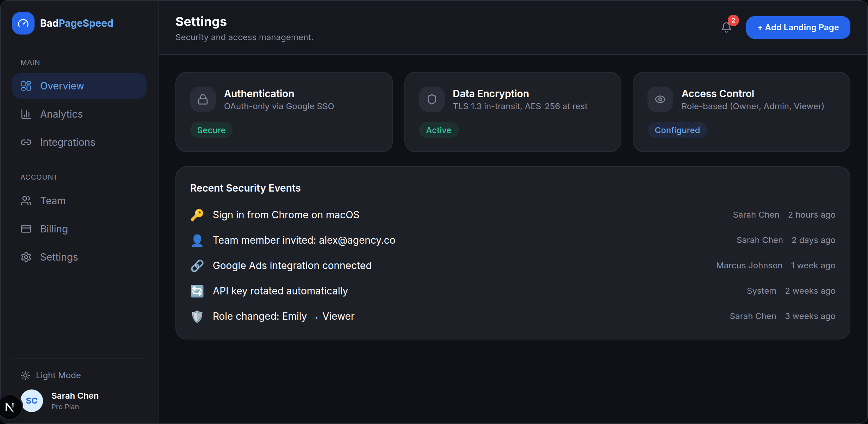The image size is (868, 424).
Task: Click the Active status badge
Action: click(x=439, y=130)
